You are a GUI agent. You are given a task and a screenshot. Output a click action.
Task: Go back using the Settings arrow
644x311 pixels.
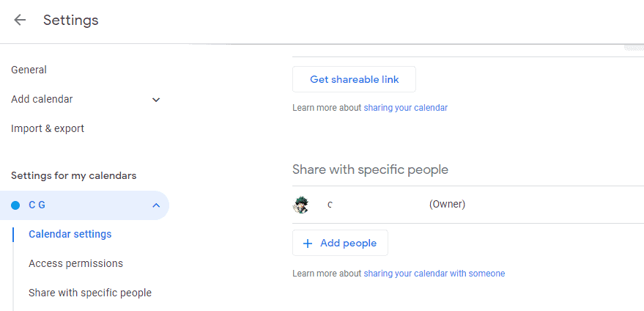point(20,20)
